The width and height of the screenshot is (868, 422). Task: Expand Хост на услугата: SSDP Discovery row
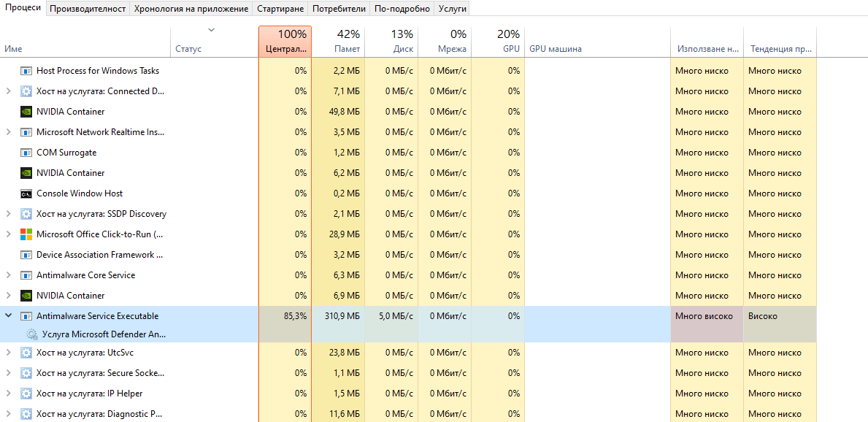[x=8, y=214]
